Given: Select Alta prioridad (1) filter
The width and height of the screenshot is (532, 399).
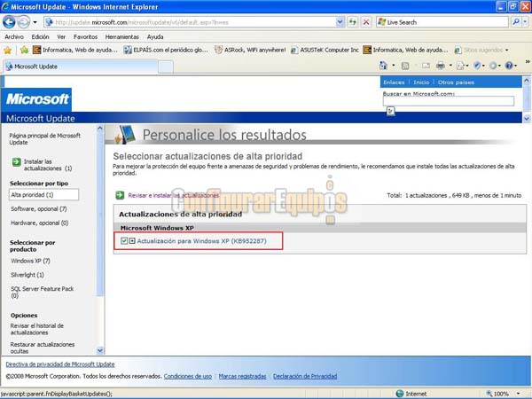Looking at the screenshot, I should [x=43, y=195].
